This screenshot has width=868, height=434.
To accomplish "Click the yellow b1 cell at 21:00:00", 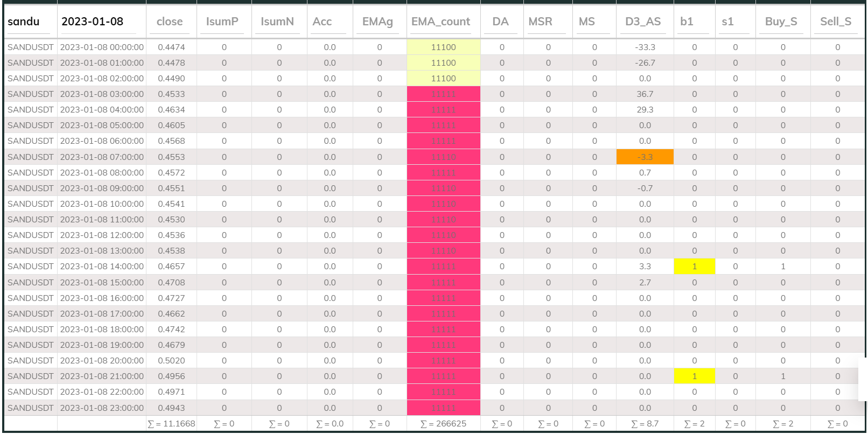I will tap(694, 376).
